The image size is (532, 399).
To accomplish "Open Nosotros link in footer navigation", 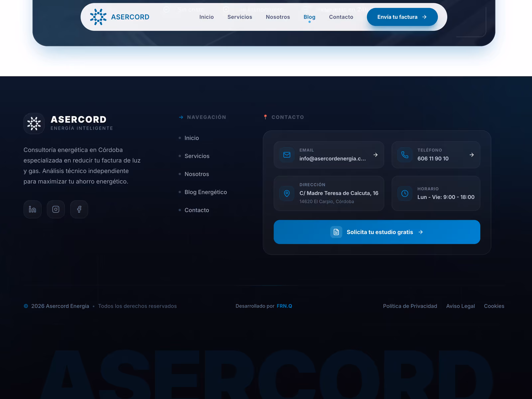I will click(197, 174).
